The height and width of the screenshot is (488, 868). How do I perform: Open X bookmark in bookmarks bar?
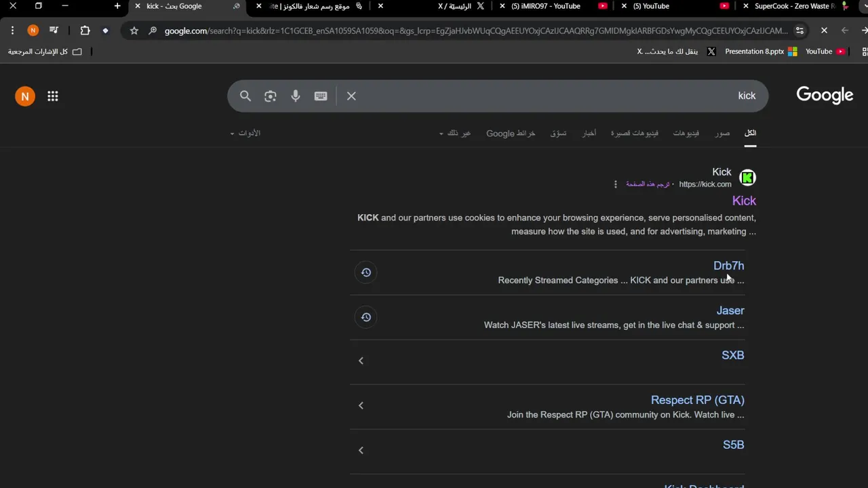click(x=676, y=52)
